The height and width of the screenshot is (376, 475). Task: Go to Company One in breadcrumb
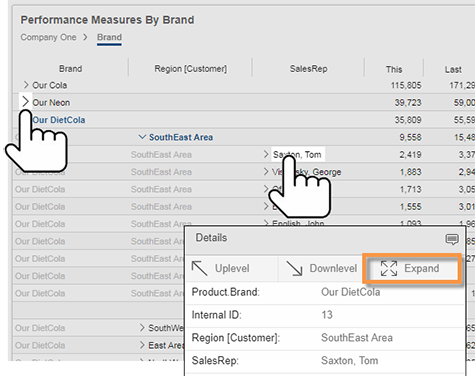point(48,37)
